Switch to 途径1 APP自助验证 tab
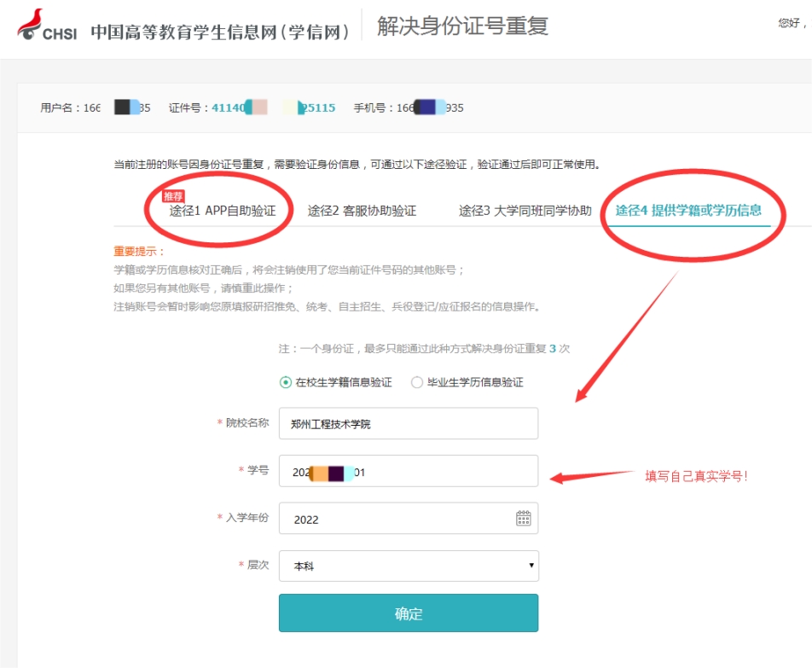812x668 pixels. point(223,211)
